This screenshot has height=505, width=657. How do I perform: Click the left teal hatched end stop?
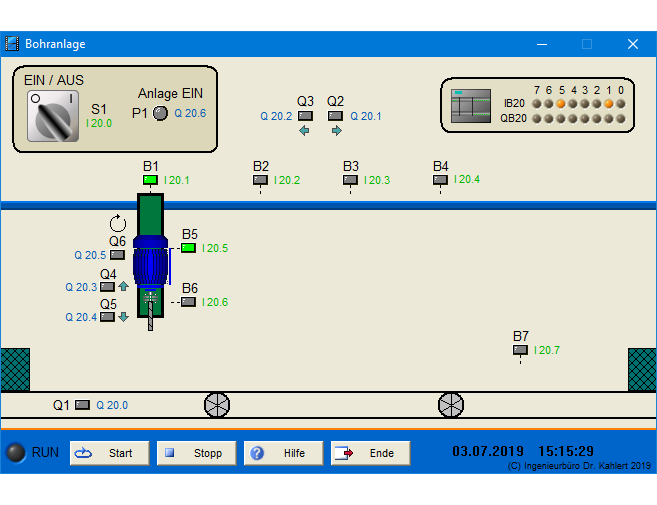pyautogui.click(x=15, y=370)
